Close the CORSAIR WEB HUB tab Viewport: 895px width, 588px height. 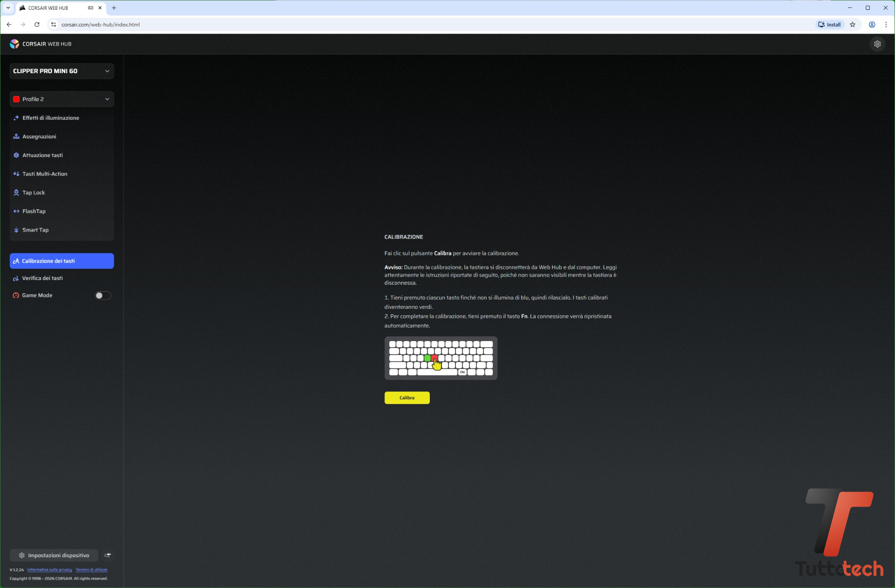pyautogui.click(x=100, y=8)
